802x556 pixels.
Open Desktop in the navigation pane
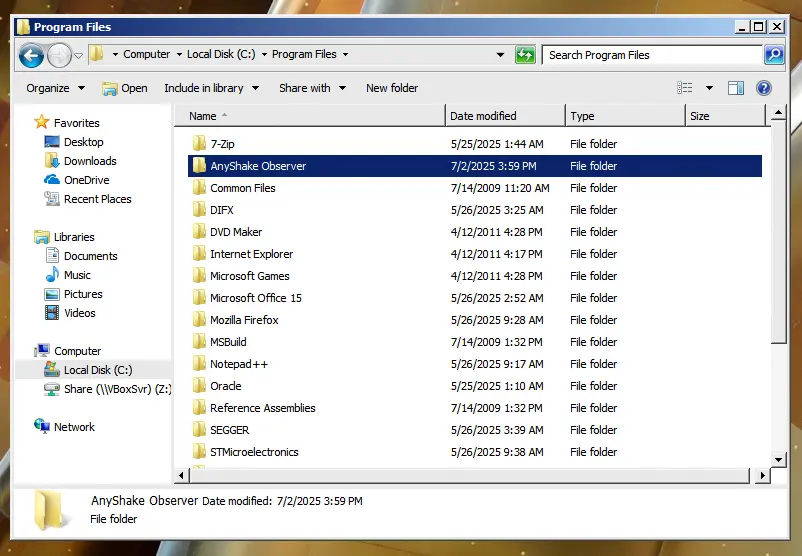[x=74, y=142]
